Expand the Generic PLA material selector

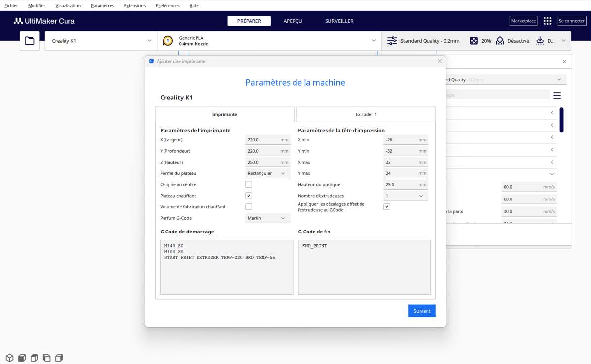tap(269, 41)
